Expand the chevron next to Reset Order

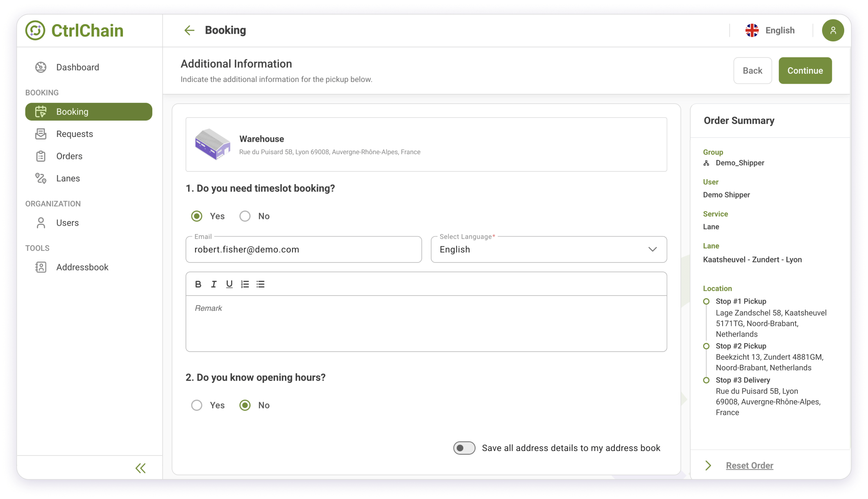pos(708,465)
